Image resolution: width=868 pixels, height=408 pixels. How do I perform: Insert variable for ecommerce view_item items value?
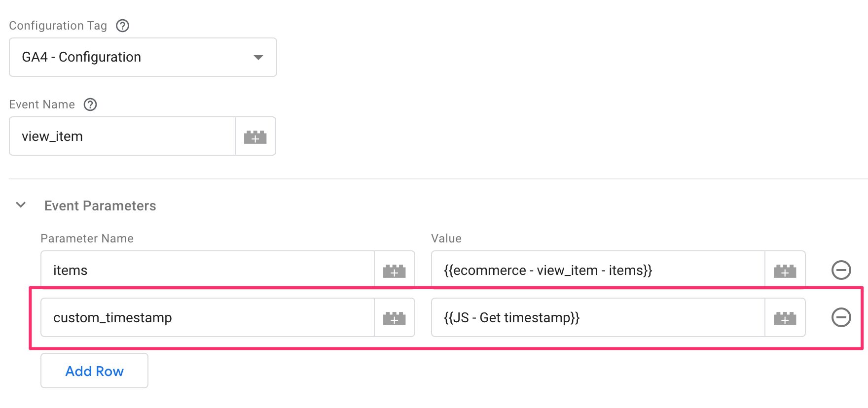pyautogui.click(x=785, y=271)
